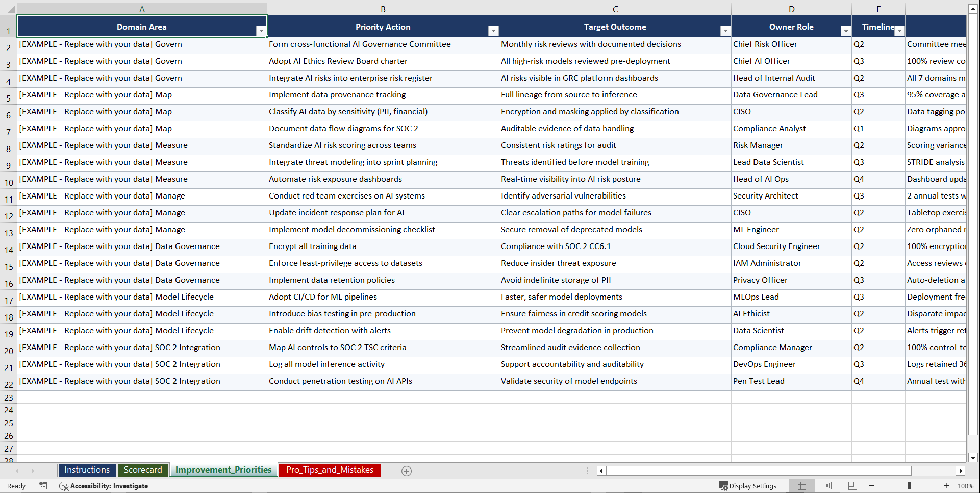Open the Instructions sheet tab
Viewport: 980px width, 493px height.
coord(87,470)
